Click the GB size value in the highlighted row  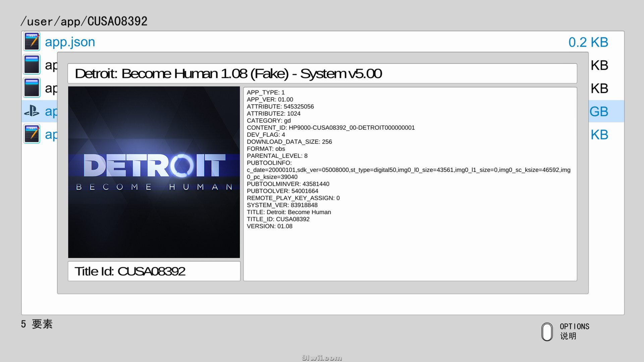[x=599, y=112]
